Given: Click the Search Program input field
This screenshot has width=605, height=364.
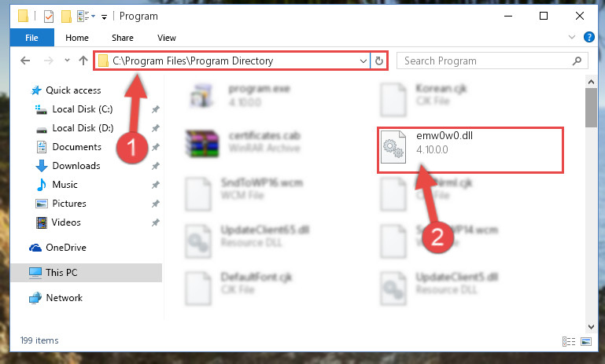Looking at the screenshot, I should (x=486, y=61).
